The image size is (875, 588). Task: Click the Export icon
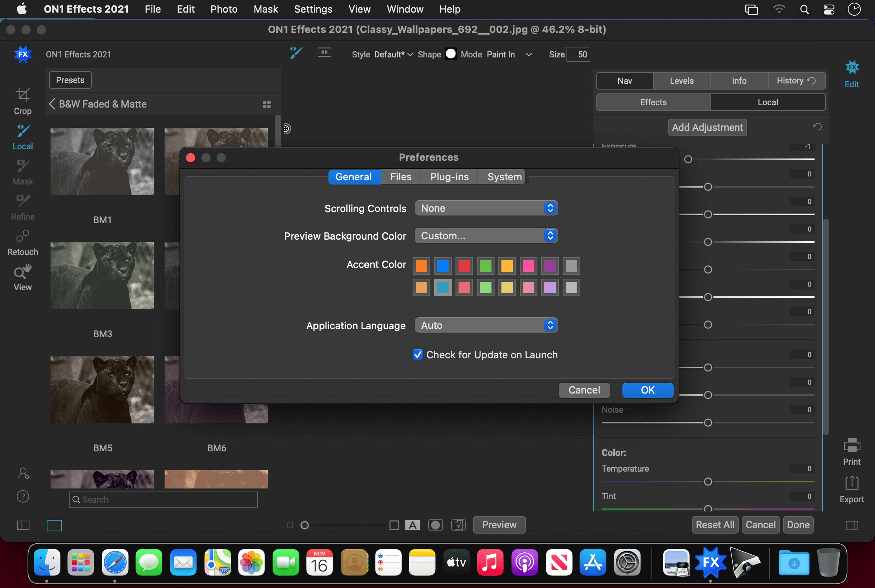point(852,489)
